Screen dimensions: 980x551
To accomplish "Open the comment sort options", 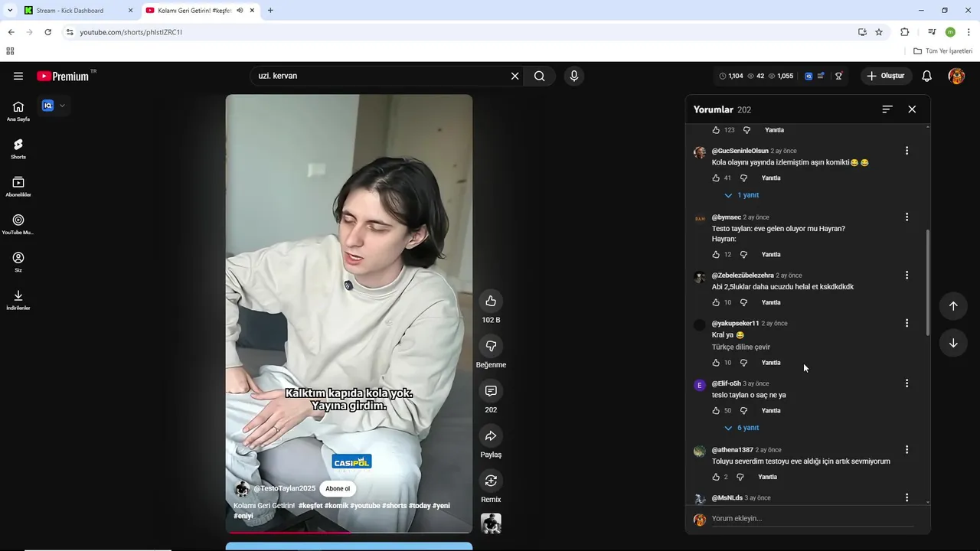I will tap(887, 109).
